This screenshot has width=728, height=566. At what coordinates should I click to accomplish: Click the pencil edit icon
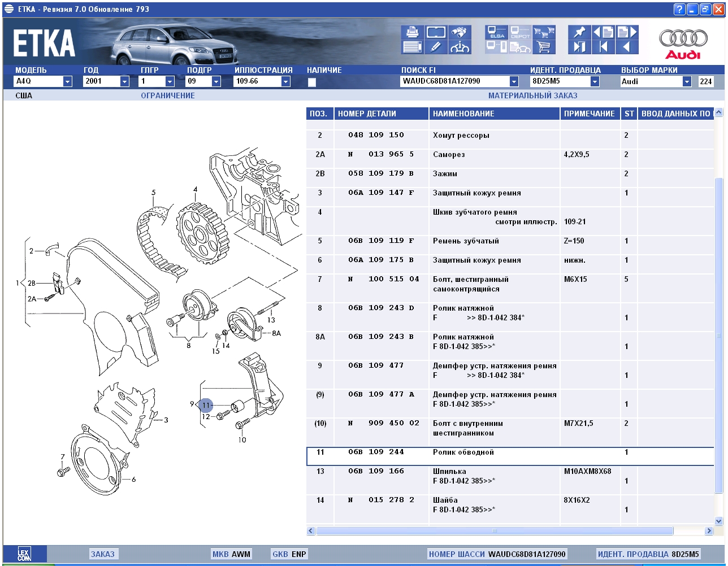436,47
